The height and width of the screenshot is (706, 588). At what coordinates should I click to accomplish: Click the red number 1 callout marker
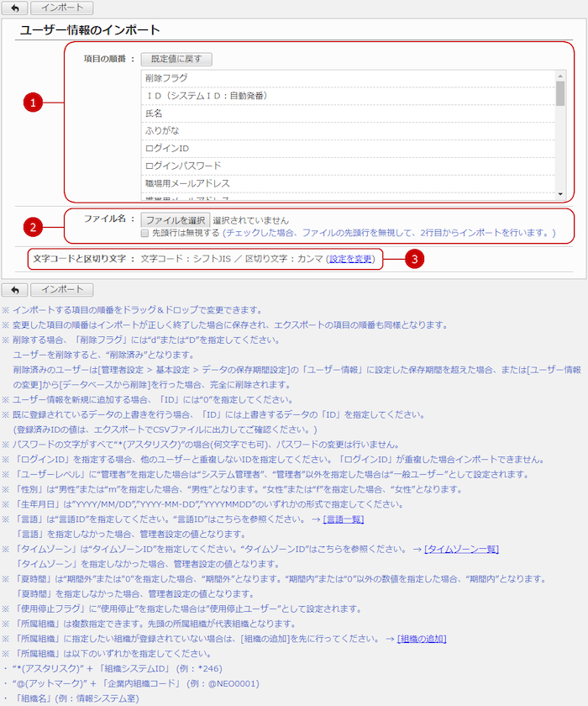click(x=32, y=103)
